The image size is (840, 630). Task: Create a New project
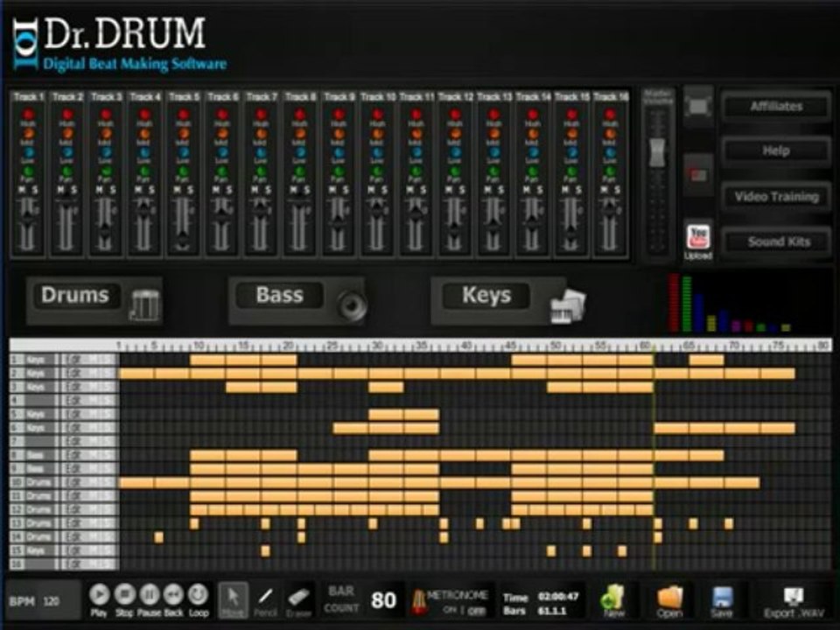(613, 600)
